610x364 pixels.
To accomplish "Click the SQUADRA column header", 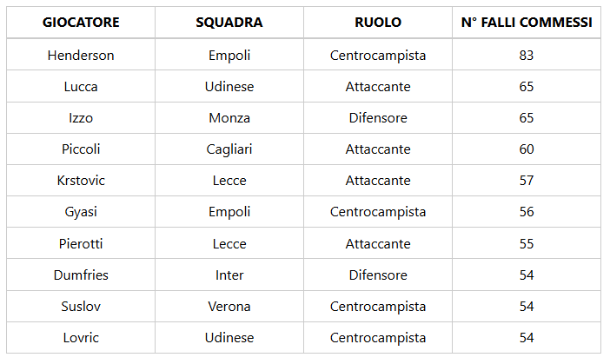I will 229,23.
